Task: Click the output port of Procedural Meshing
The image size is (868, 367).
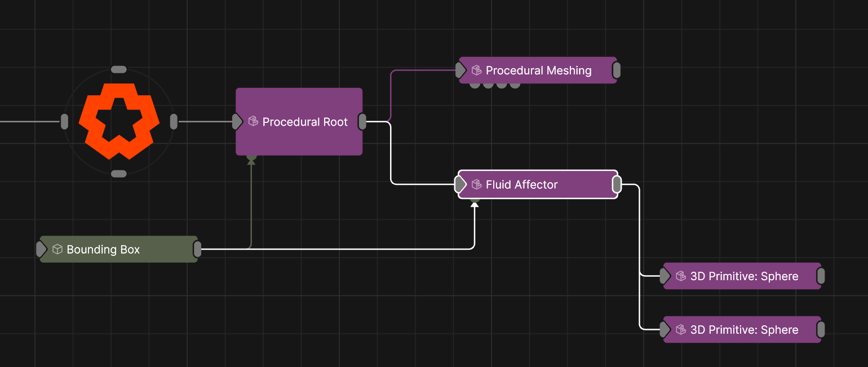Action: 617,70
